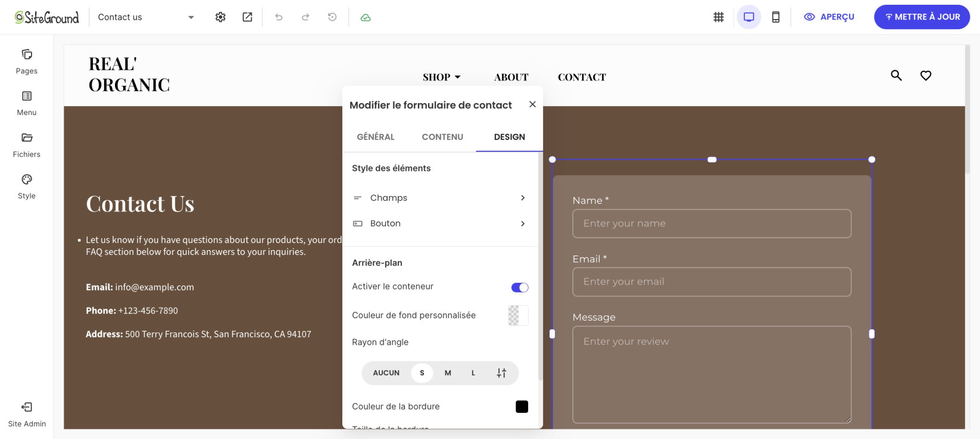Set corner radius to L
The width and height of the screenshot is (980, 439).
[x=473, y=373]
